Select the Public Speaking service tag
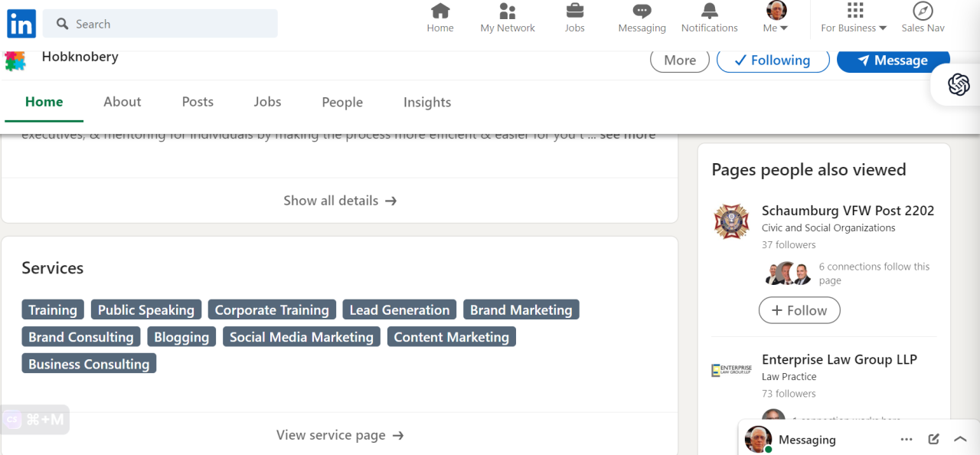The image size is (980, 455). (x=146, y=309)
